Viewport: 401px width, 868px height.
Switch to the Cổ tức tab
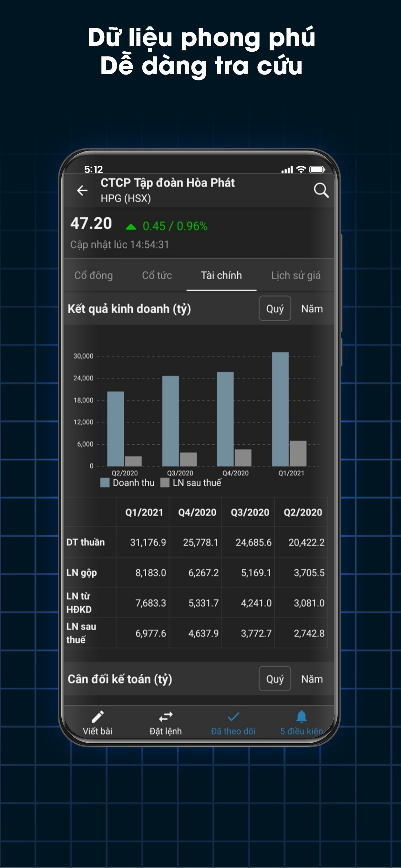tap(157, 275)
